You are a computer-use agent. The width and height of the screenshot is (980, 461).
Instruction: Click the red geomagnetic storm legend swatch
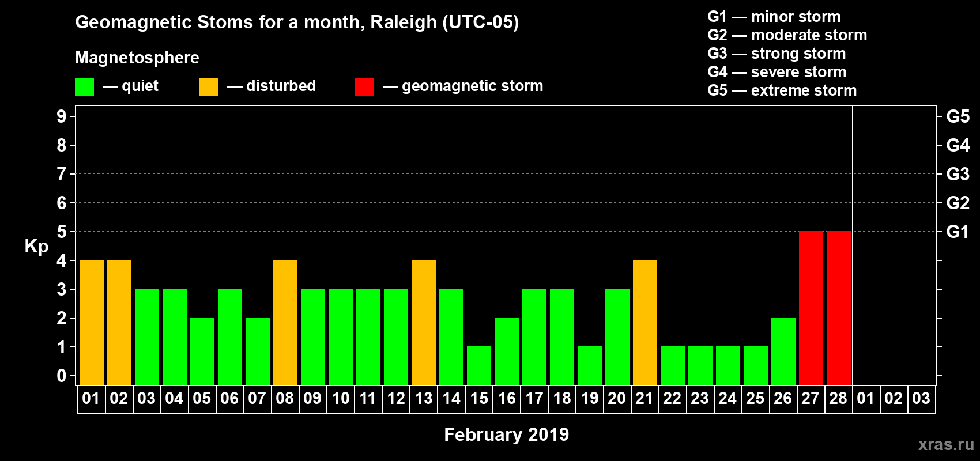point(364,87)
